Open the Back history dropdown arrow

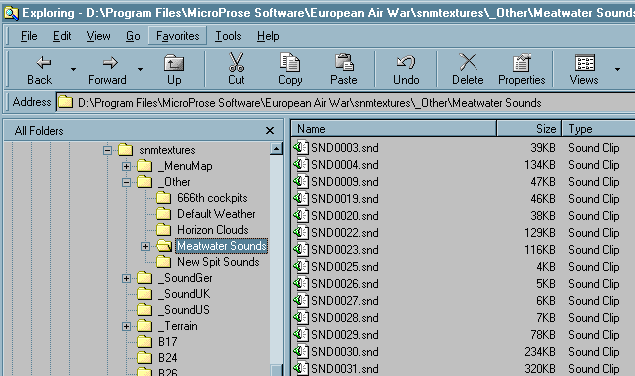click(73, 69)
